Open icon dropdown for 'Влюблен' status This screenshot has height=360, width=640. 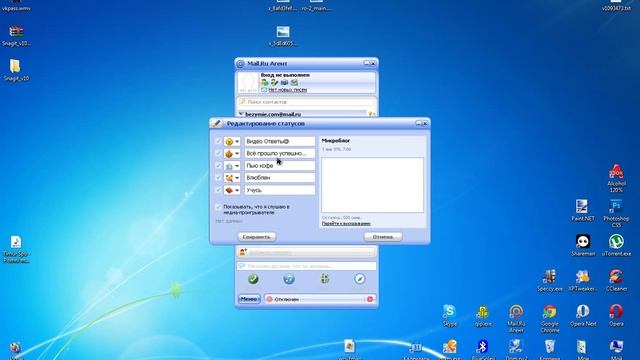click(x=232, y=178)
